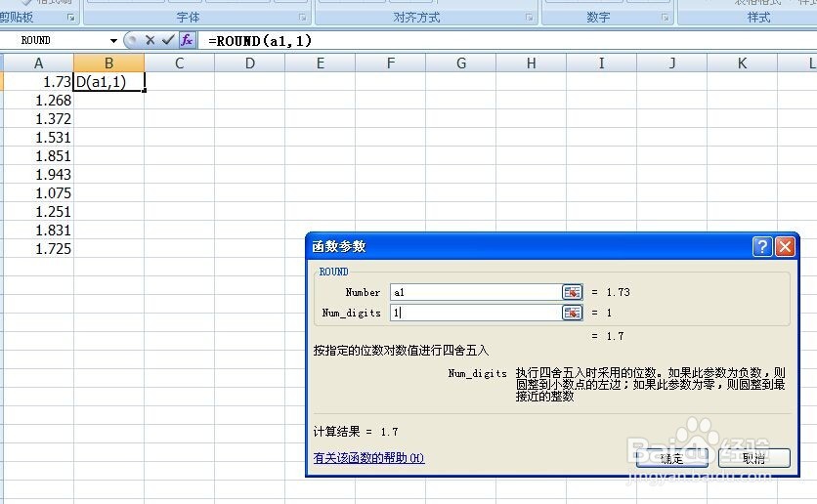Viewport: 817px width, 504px height.
Task: Open the number group dialog launcher
Action: [x=665, y=18]
